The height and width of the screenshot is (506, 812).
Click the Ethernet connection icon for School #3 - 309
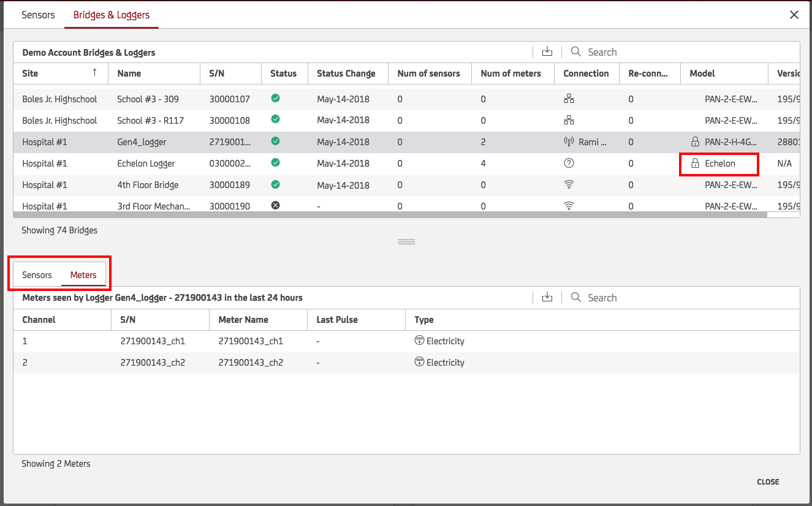(569, 98)
